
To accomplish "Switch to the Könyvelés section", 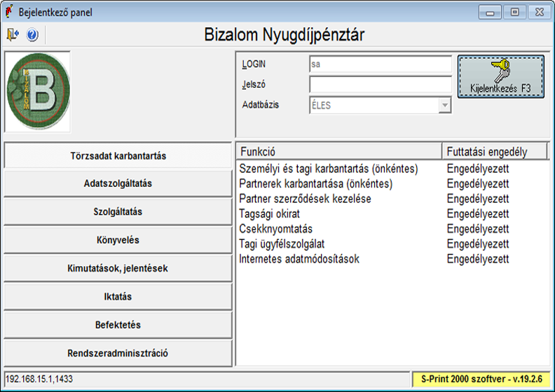I will point(118,240).
